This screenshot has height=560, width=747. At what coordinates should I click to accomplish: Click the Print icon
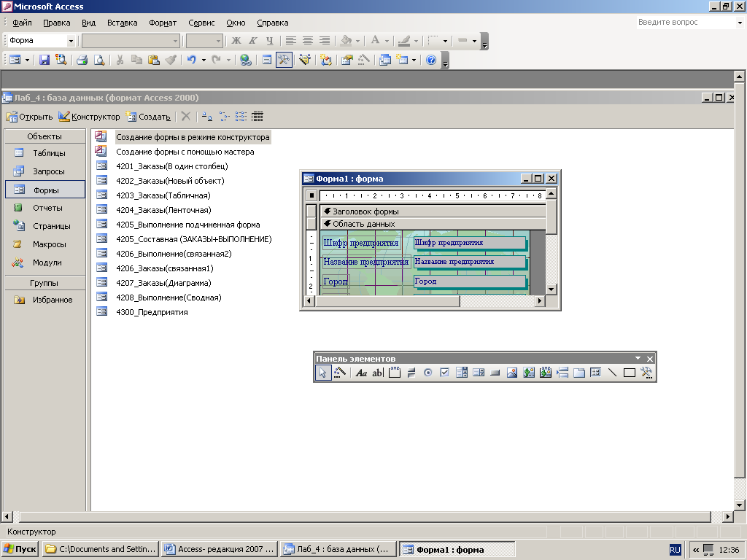pos(82,60)
